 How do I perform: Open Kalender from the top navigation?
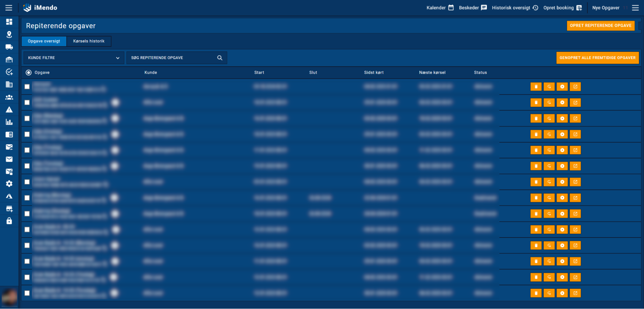click(x=440, y=8)
